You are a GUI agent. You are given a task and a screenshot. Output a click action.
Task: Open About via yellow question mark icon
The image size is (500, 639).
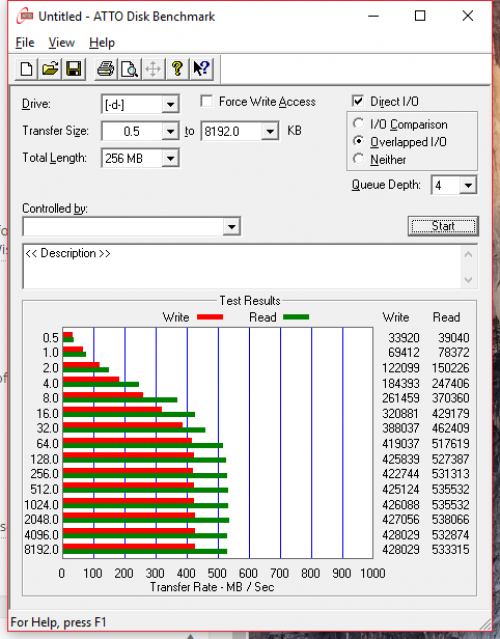click(x=177, y=69)
